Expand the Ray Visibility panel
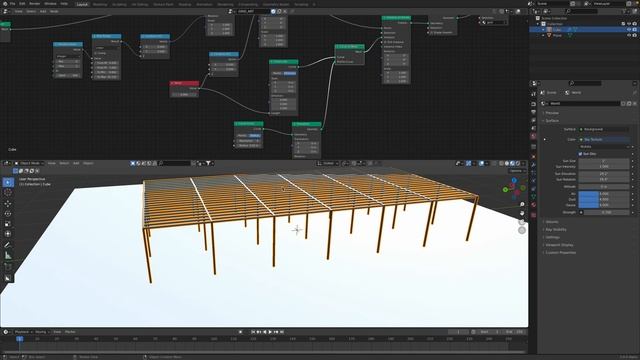Viewport: 640px width, 360px height. click(556, 230)
